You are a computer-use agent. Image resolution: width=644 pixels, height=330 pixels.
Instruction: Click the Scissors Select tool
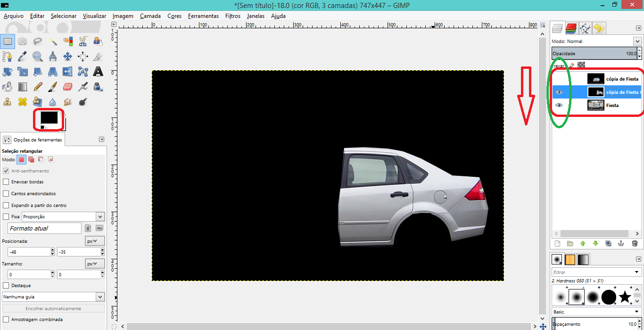pyautogui.click(x=83, y=41)
